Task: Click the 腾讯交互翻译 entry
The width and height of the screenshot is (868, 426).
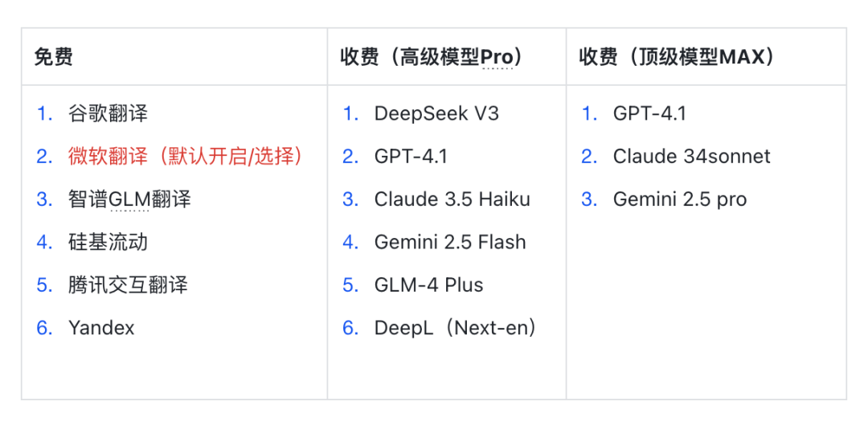Action: [128, 285]
